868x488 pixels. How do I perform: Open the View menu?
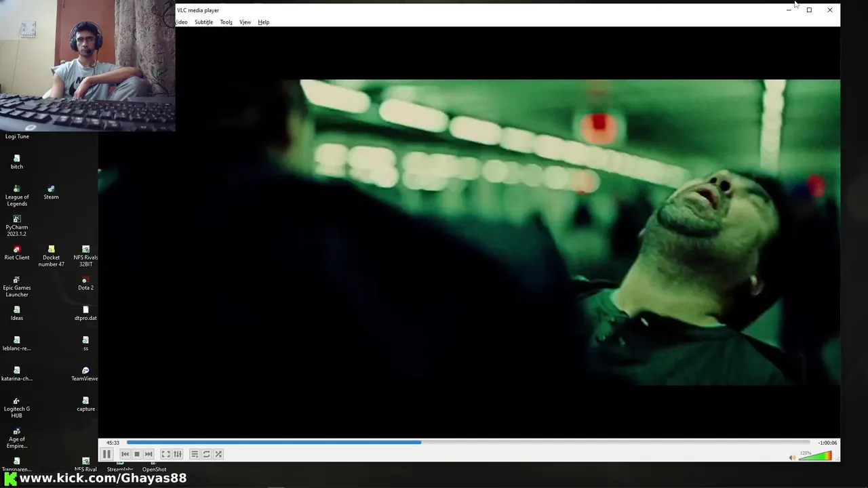click(x=245, y=22)
